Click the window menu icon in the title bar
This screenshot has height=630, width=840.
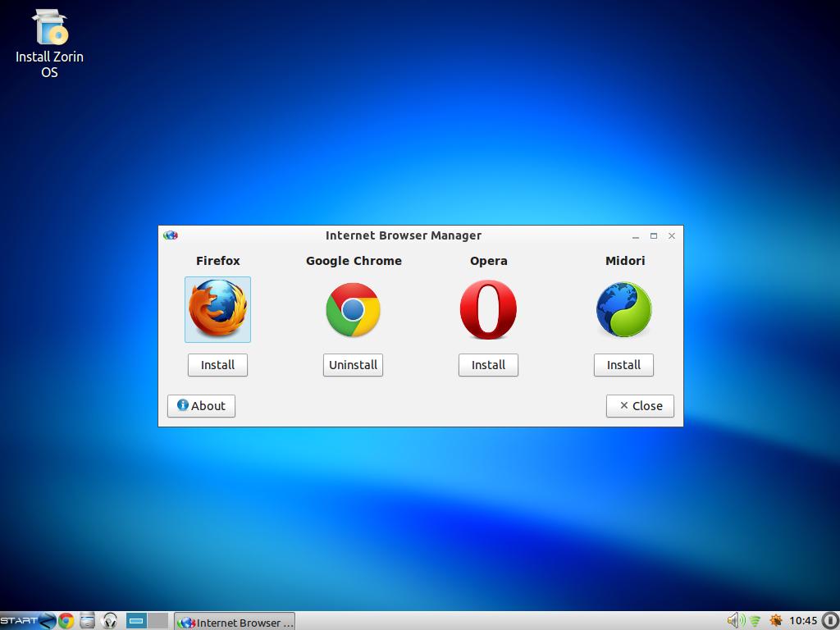171,235
